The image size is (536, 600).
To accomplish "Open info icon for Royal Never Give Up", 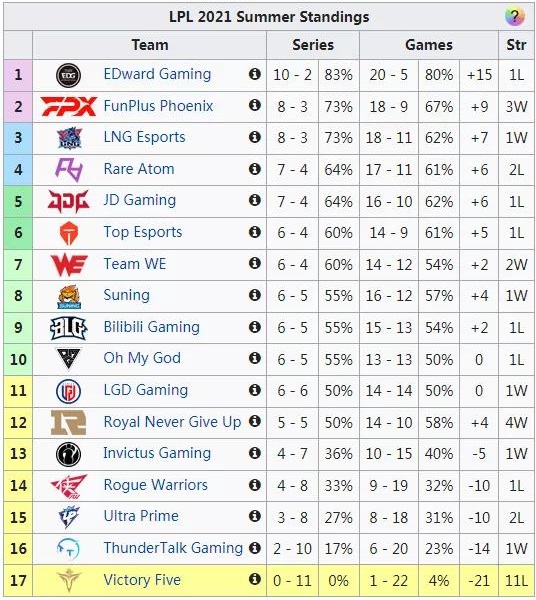I will pyautogui.click(x=254, y=421).
